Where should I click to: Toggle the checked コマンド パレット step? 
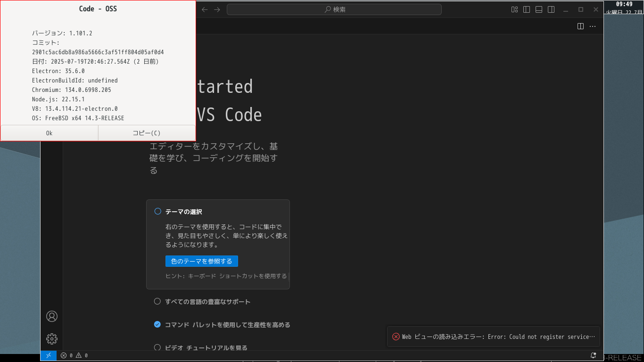(x=157, y=324)
